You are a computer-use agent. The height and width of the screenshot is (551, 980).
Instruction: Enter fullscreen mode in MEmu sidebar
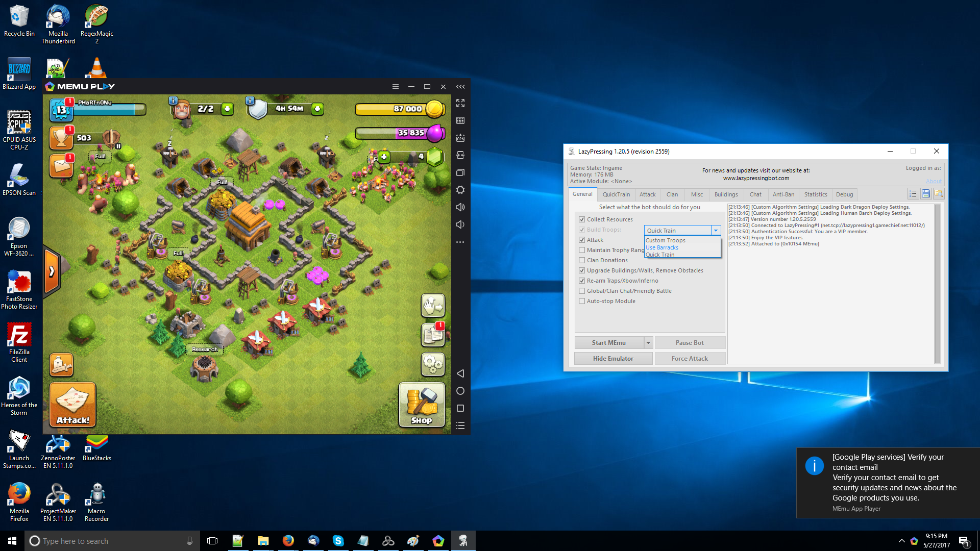[x=460, y=103]
